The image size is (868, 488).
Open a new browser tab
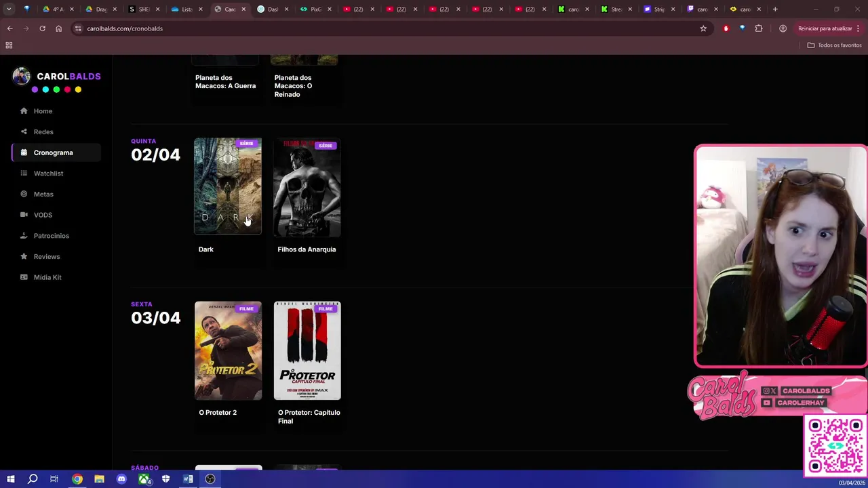[x=775, y=9]
